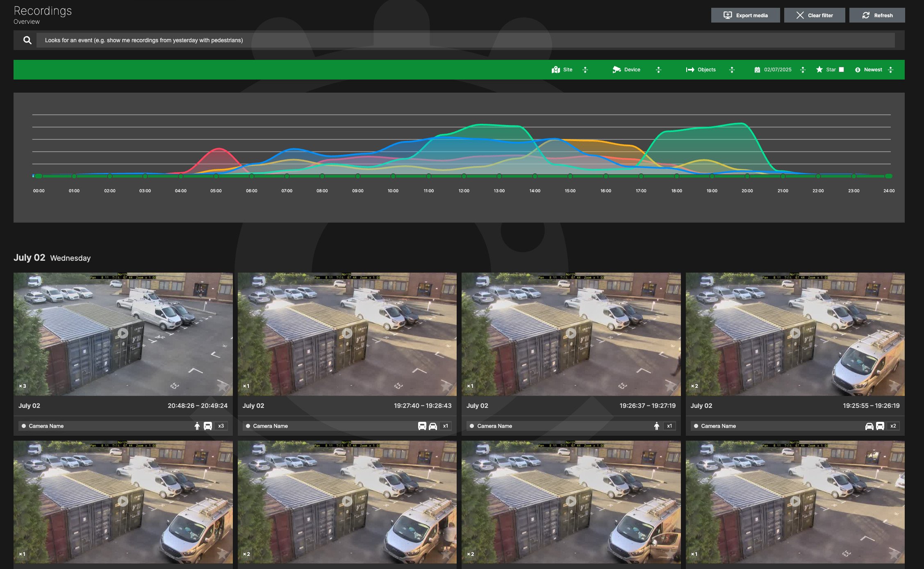
Task: Toggle the Star filter checkbox
Action: [x=841, y=70]
